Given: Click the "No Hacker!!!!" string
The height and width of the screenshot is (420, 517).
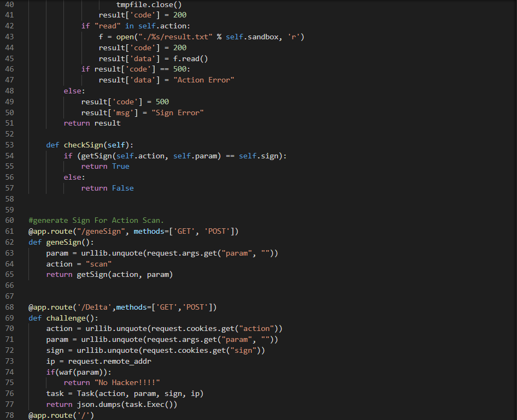Looking at the screenshot, I should click(127, 383).
